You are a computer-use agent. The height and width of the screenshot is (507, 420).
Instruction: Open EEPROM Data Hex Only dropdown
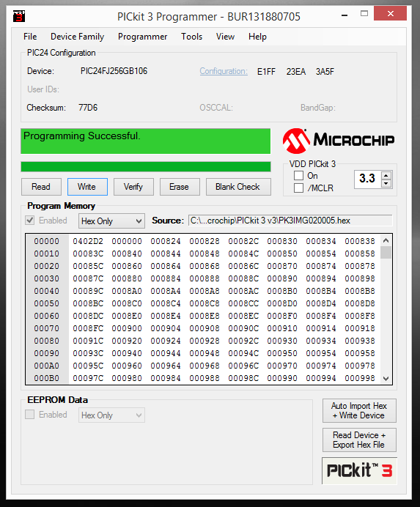point(111,415)
